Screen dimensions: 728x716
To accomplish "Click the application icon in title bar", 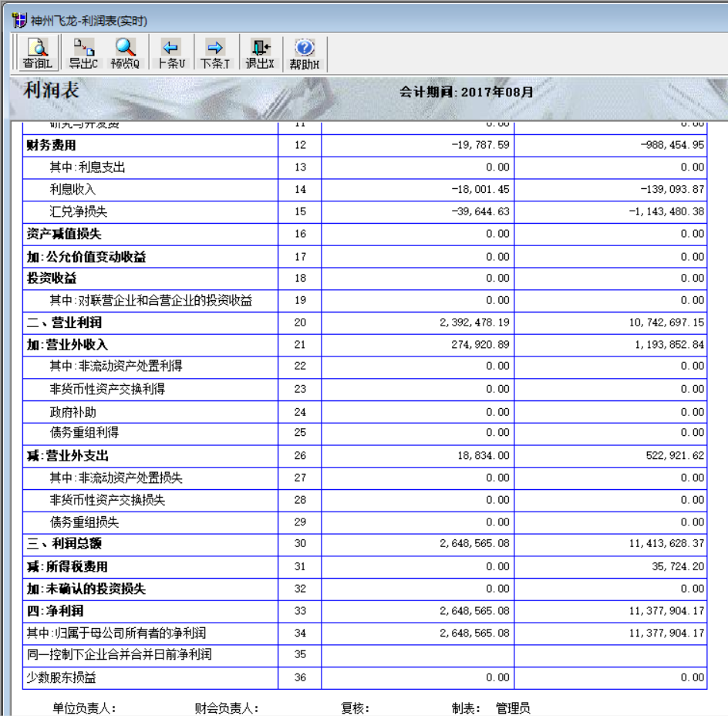I will pos(19,20).
